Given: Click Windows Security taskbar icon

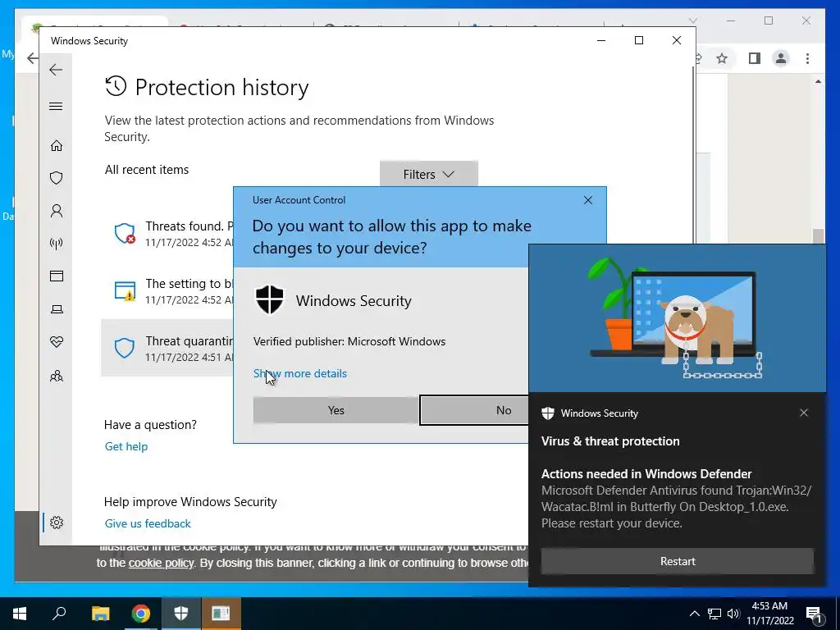Looking at the screenshot, I should click(181, 614).
